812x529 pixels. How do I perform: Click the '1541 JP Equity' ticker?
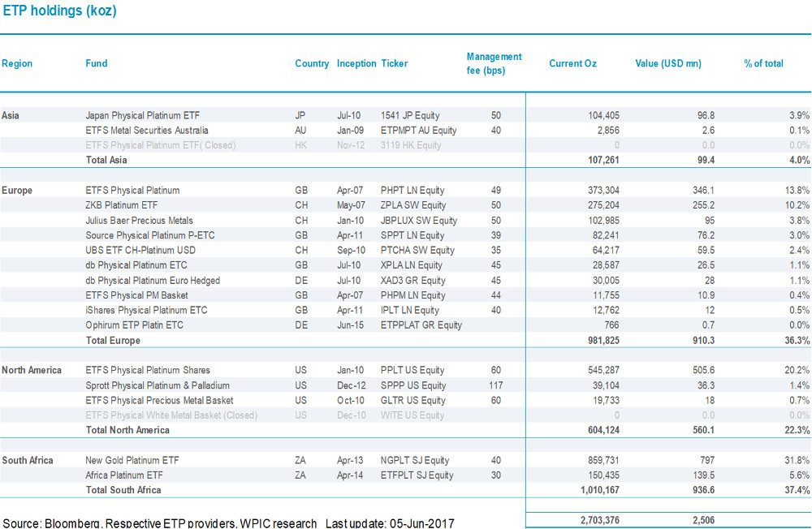[x=410, y=115]
